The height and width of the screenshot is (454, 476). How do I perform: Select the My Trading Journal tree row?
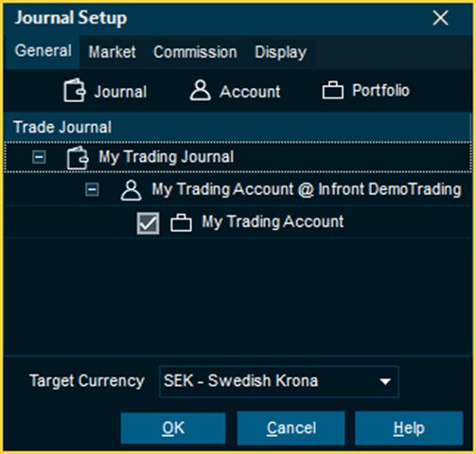click(238, 157)
